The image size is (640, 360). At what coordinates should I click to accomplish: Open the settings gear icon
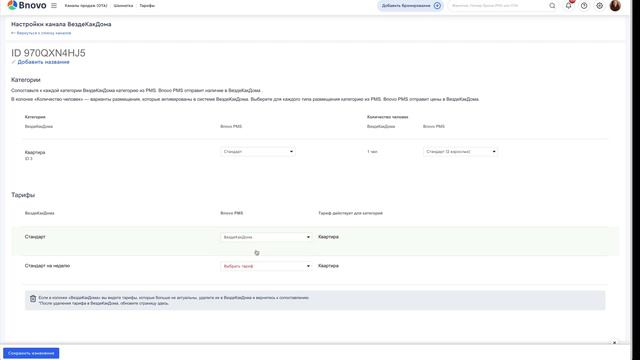pyautogui.click(x=600, y=6)
